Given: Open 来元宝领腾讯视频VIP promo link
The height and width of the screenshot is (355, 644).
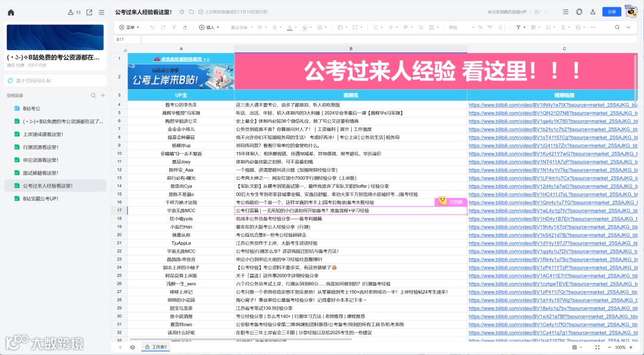Looking at the screenshot, I should [x=506, y=12].
